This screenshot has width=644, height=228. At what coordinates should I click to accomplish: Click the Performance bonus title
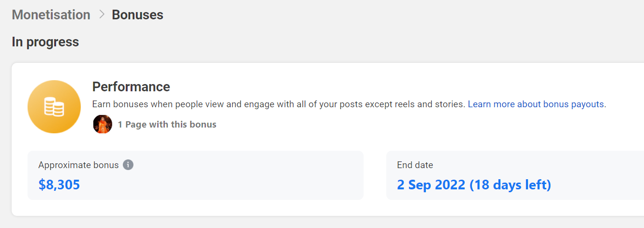tap(131, 87)
